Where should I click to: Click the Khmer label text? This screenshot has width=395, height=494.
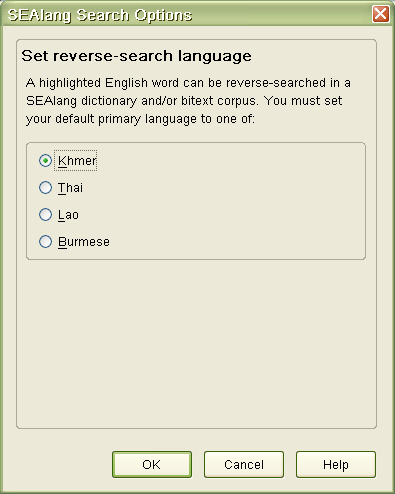tap(77, 161)
